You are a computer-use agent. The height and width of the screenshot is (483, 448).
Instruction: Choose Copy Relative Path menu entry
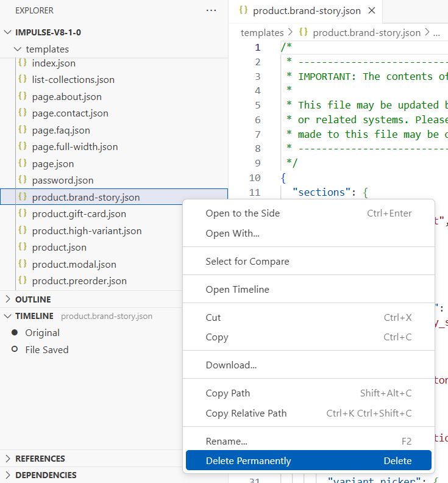coord(246,413)
